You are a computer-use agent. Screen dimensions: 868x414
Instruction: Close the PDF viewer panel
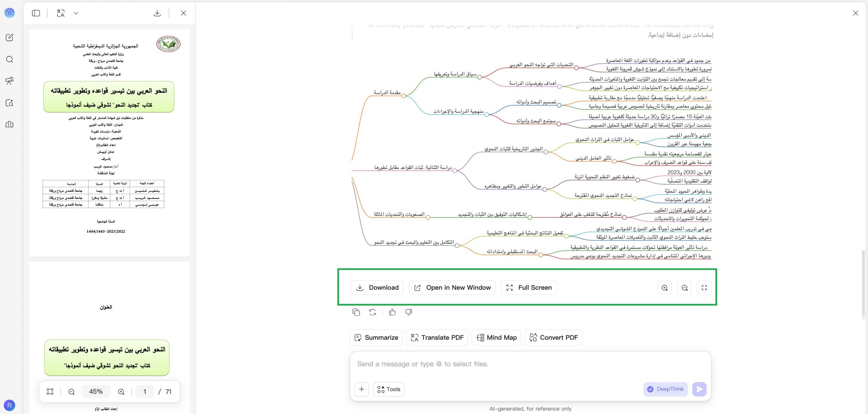(x=183, y=13)
